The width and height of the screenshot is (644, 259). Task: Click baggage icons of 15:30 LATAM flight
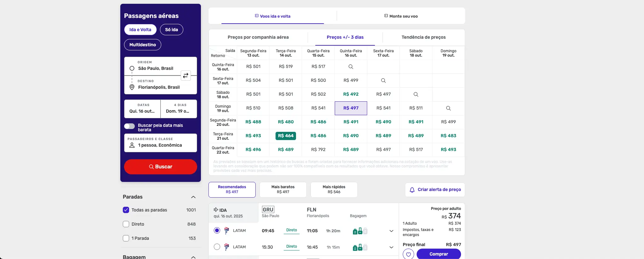[x=360, y=247]
